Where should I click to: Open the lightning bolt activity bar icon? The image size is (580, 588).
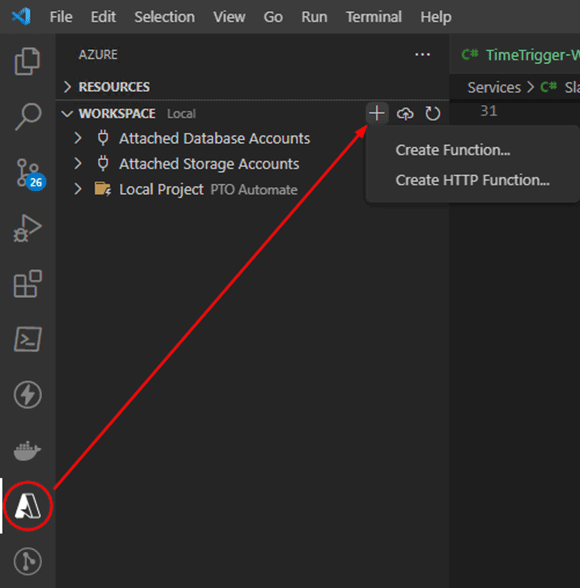pyautogui.click(x=28, y=394)
